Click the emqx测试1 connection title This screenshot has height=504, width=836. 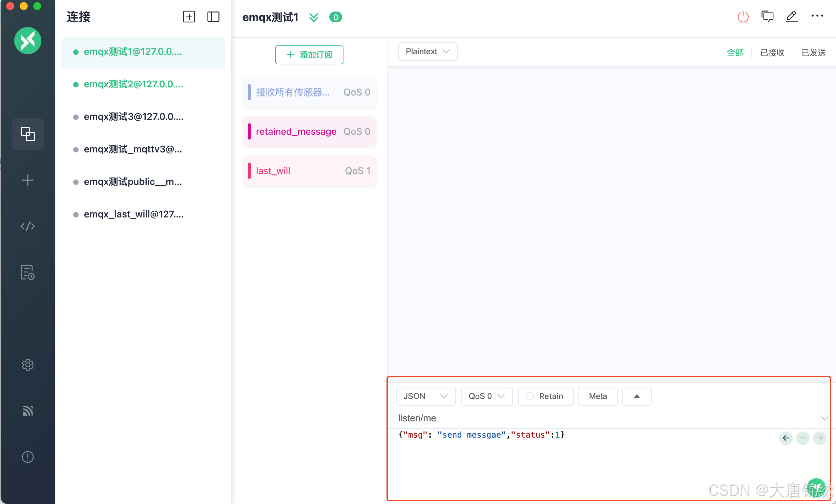pyautogui.click(x=270, y=17)
